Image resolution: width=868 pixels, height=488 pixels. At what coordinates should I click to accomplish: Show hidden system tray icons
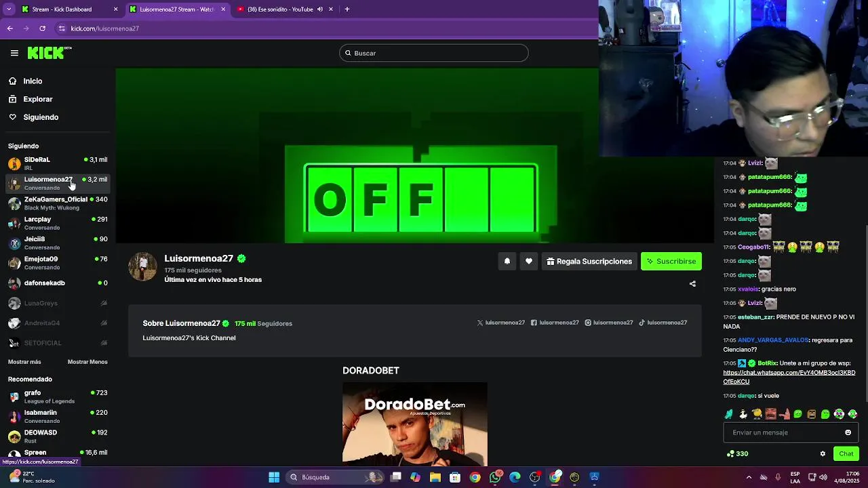pos(749,477)
